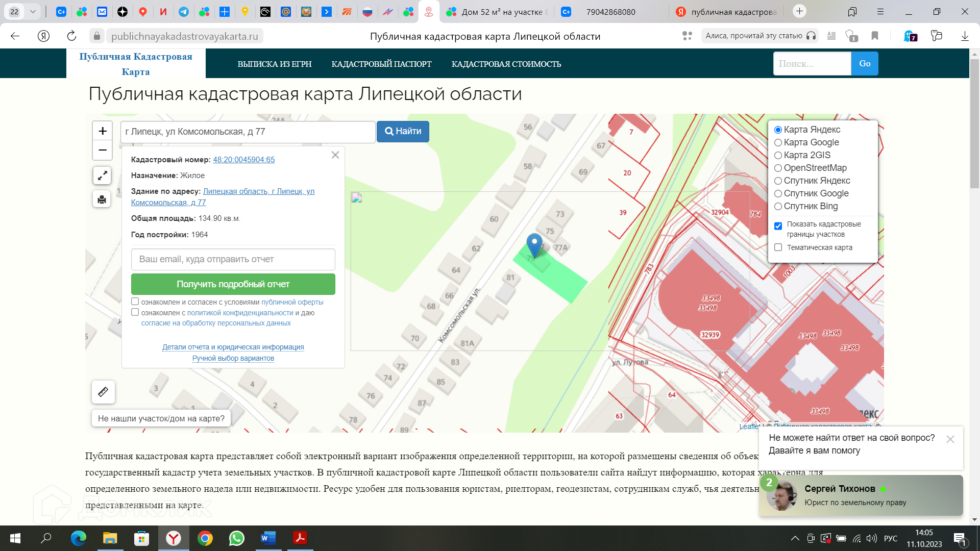Open Chrome from the Windows taskbar

click(x=205, y=538)
